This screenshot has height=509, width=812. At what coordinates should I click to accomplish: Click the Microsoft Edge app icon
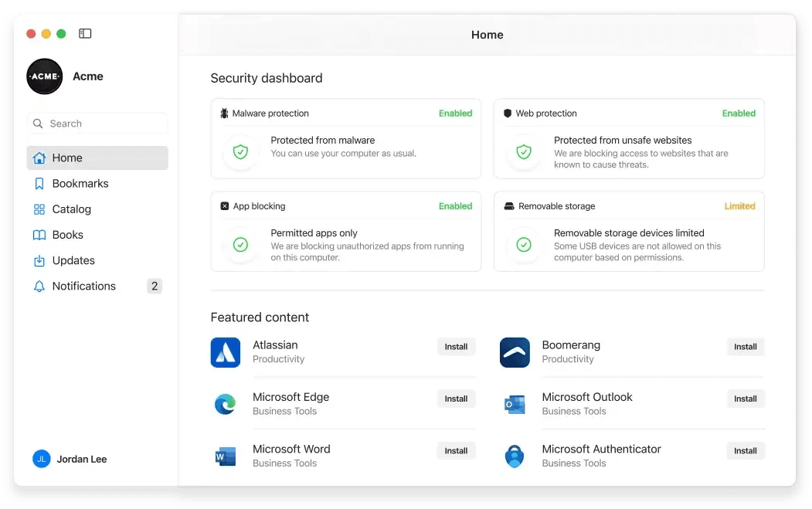[226, 404]
